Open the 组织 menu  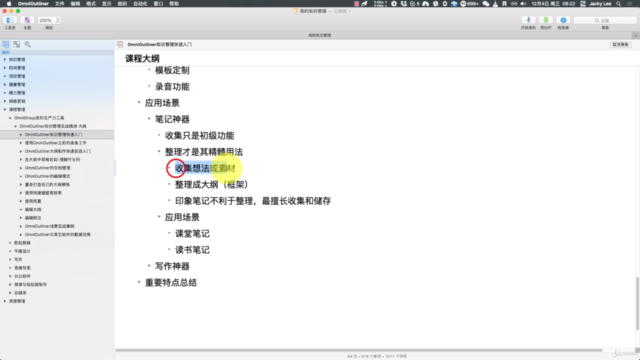122,4
